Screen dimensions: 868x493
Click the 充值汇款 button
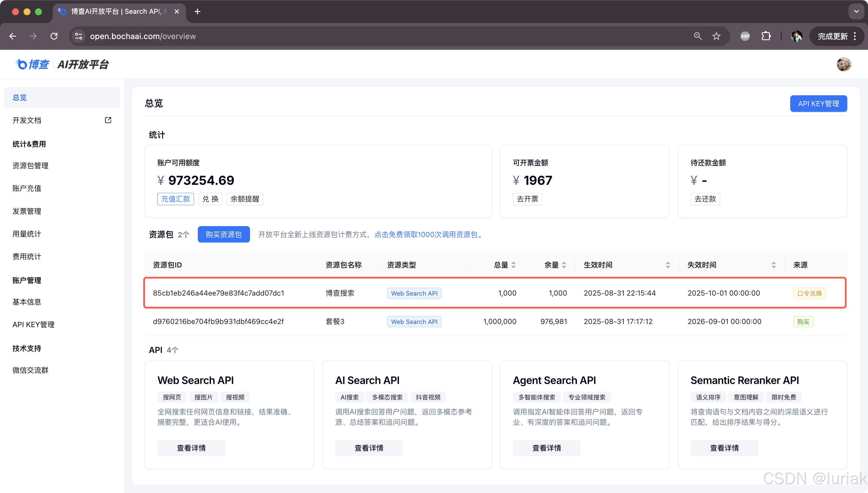click(x=175, y=199)
